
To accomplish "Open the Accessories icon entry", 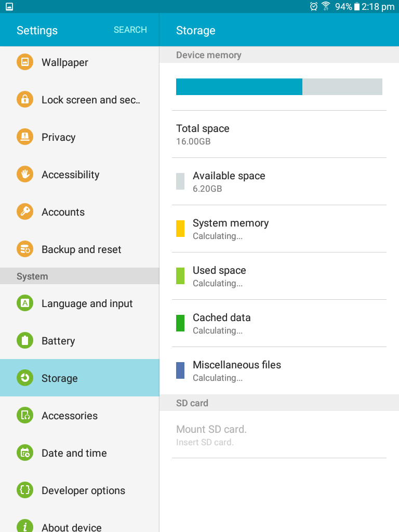I will coord(25,415).
